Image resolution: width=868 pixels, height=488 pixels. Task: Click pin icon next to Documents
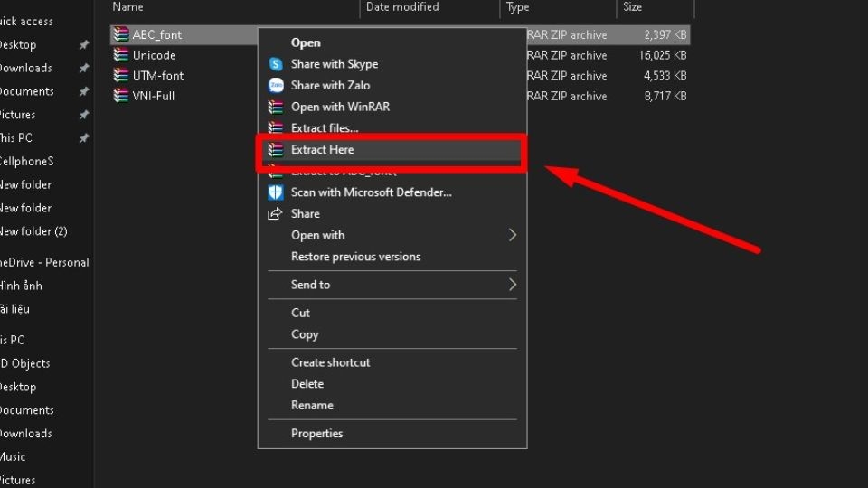tap(84, 91)
